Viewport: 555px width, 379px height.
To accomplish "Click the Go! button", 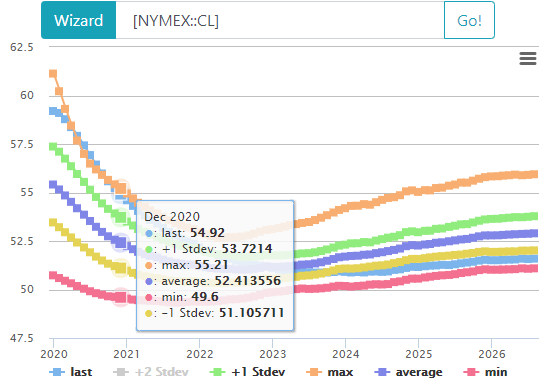I will [x=469, y=20].
